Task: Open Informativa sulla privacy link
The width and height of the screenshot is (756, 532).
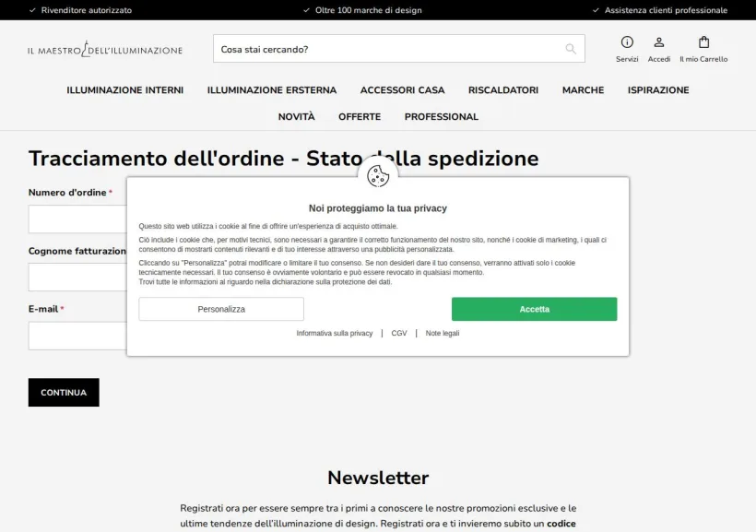Action: pyautogui.click(x=334, y=333)
